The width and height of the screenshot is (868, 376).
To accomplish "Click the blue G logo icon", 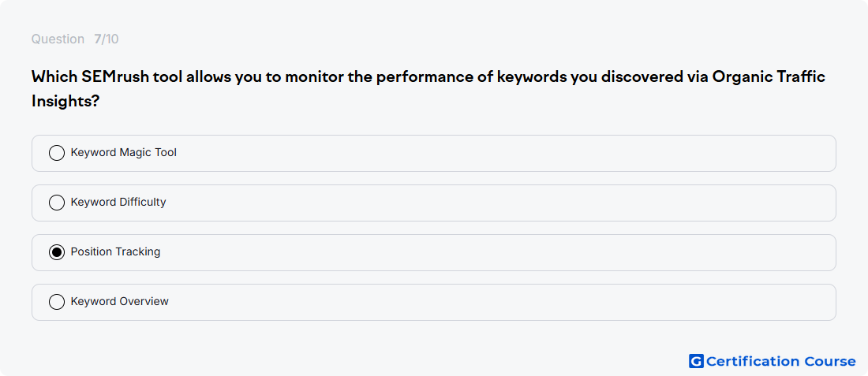I will tap(696, 361).
